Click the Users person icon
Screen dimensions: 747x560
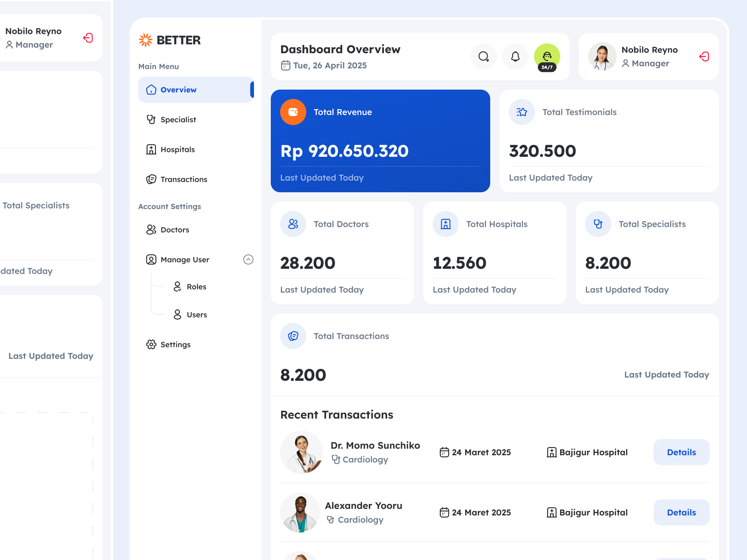pos(177,315)
